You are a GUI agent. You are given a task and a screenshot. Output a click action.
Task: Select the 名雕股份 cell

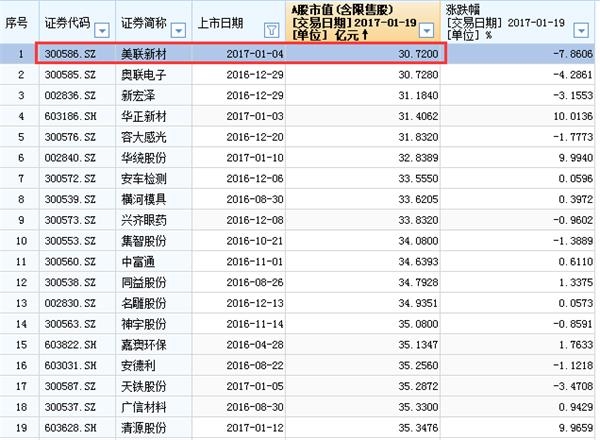click(144, 303)
